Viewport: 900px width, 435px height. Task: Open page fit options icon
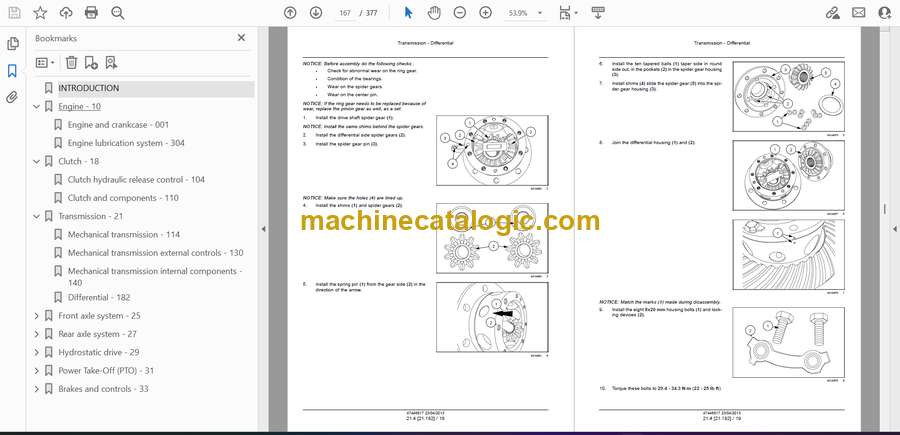[565, 13]
